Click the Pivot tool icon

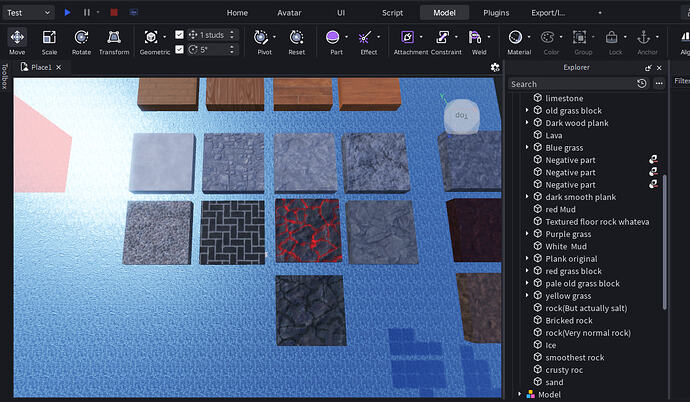pos(261,37)
